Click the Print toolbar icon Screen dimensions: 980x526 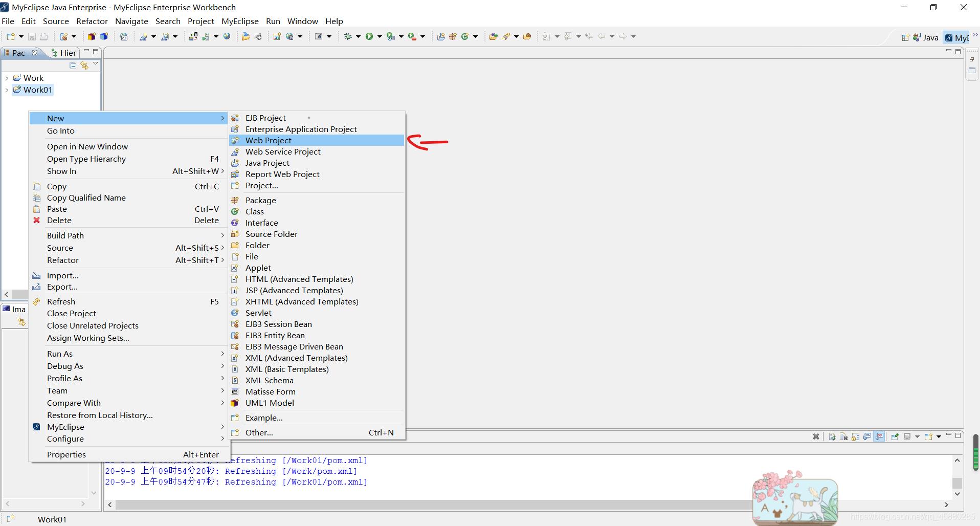tap(44, 36)
